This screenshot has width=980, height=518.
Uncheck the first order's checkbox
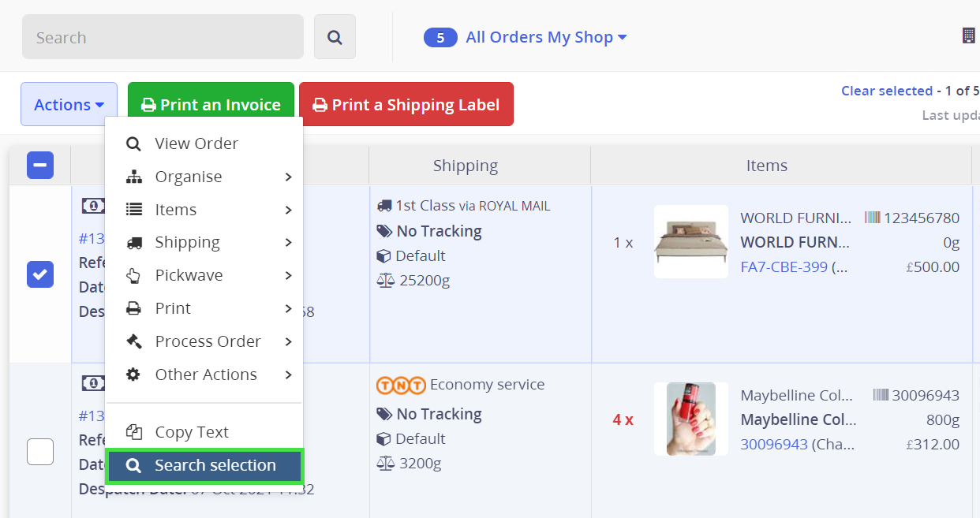[x=40, y=274]
